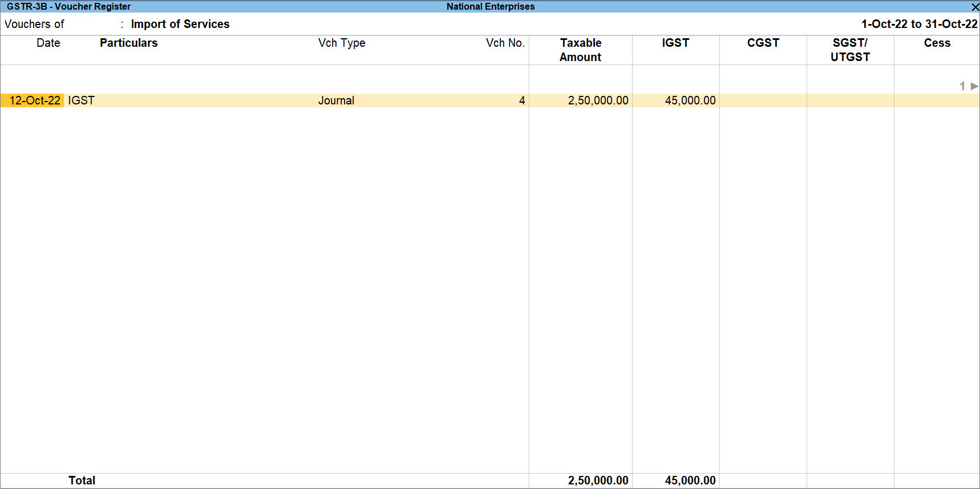
Task: Click the Vch Type column header
Action: 342,43
